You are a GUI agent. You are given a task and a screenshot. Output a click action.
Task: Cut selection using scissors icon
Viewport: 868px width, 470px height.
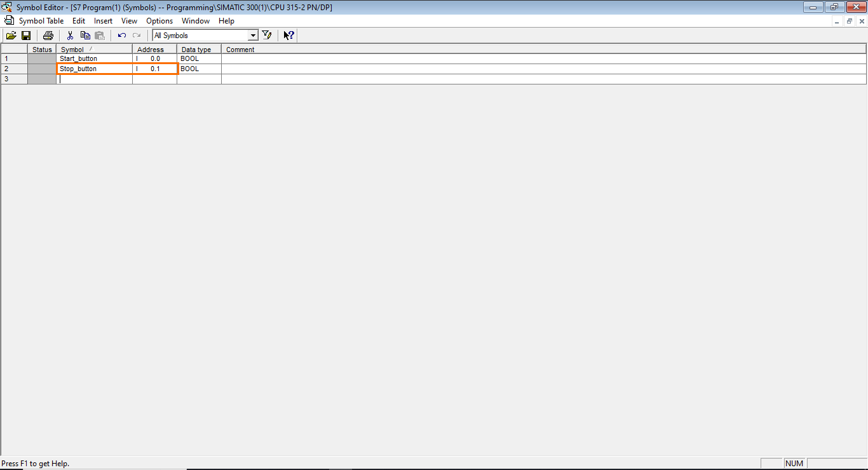pyautogui.click(x=71, y=36)
